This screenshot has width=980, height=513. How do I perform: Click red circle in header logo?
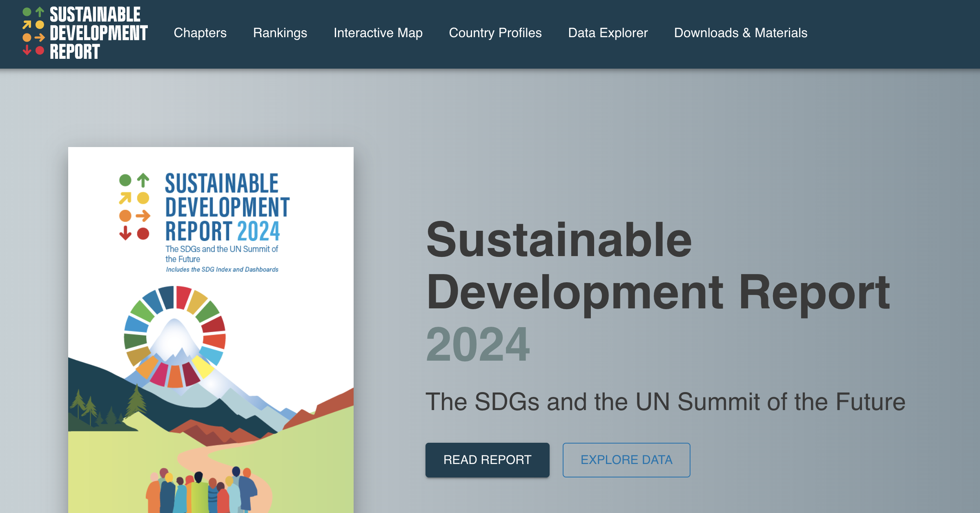pyautogui.click(x=40, y=51)
